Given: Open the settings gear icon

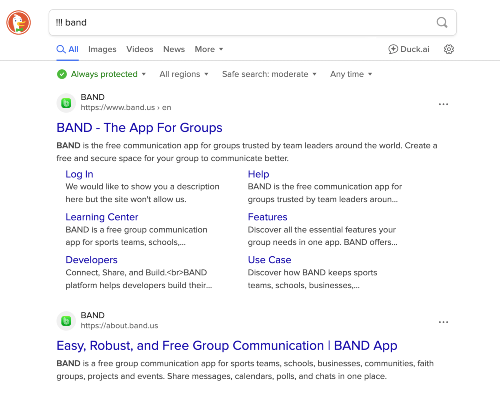Looking at the screenshot, I should pyautogui.click(x=449, y=49).
